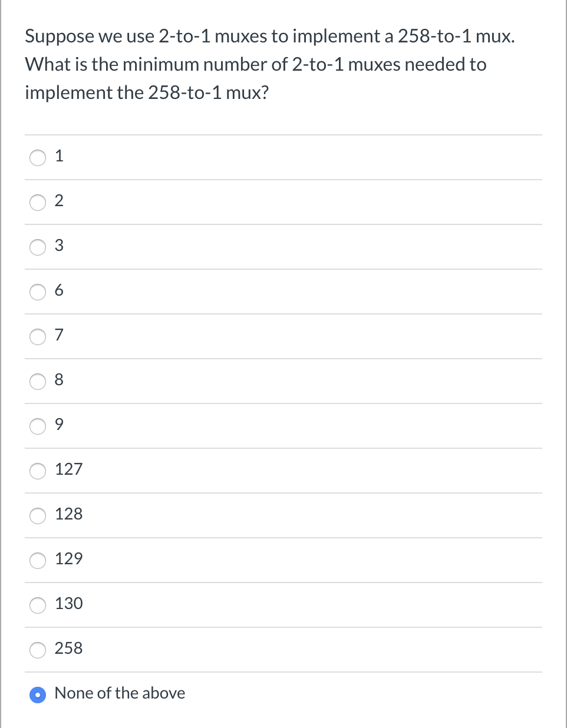
Task: Select the radio button for answer 3
Action: [x=38, y=247]
